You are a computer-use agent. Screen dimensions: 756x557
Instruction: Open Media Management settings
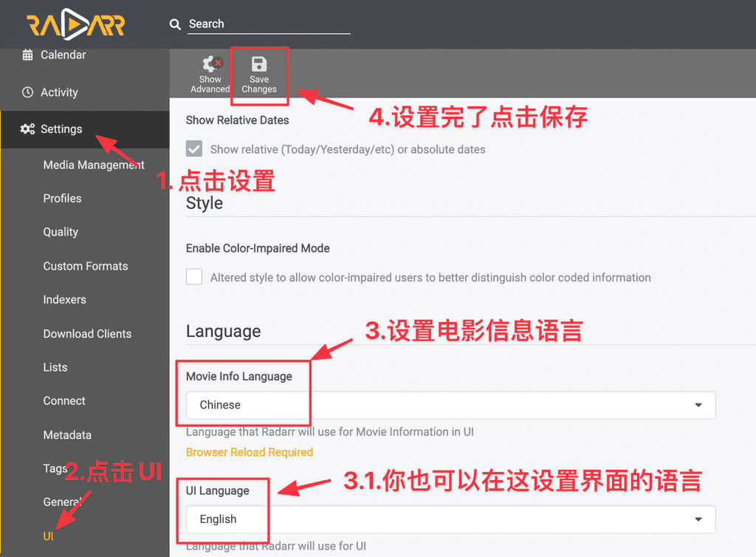tap(94, 165)
